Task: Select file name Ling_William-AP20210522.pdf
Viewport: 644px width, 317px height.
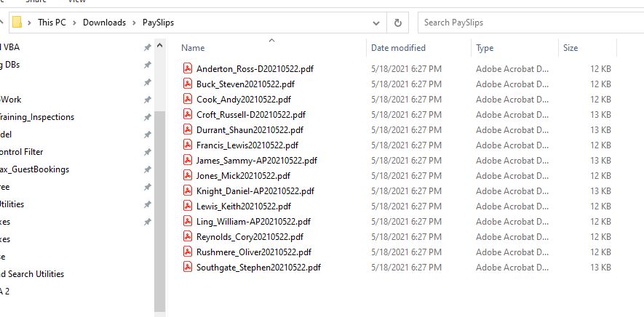Action: (x=253, y=221)
